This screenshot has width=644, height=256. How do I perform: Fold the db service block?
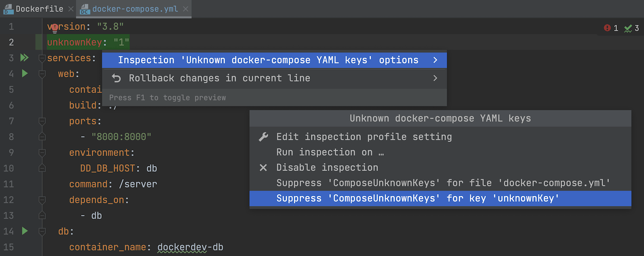pos(42,231)
